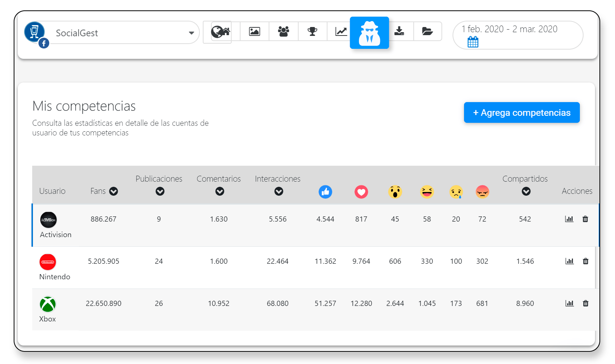Click the Acciones column header
Viewport: 615px width, 364px height.
pos(577,191)
